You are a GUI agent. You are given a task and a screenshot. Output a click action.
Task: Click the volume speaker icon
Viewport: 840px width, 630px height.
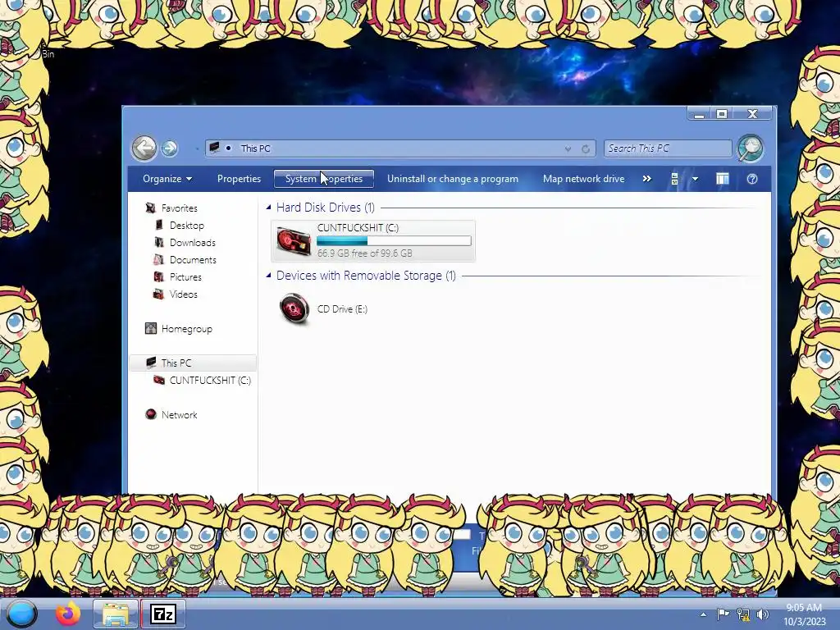tap(763, 614)
